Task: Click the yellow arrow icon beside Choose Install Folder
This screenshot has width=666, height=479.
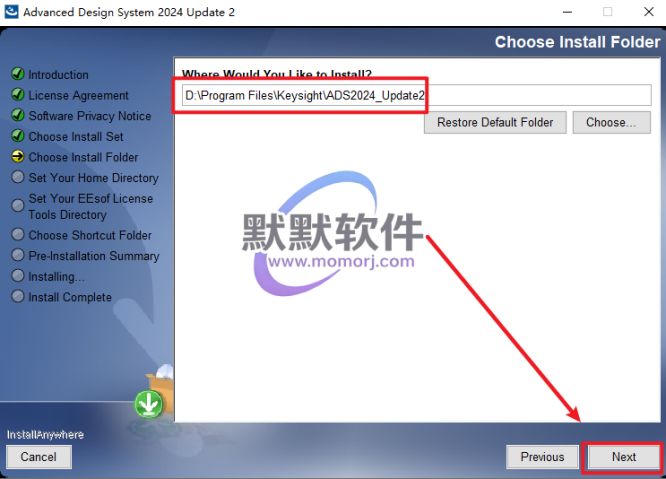Action: click(18, 157)
